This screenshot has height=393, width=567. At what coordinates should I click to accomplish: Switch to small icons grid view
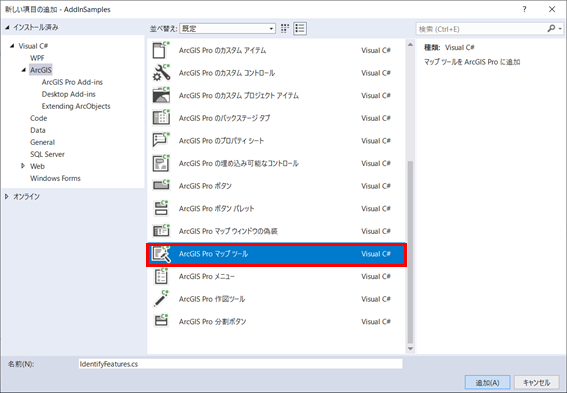(x=285, y=29)
